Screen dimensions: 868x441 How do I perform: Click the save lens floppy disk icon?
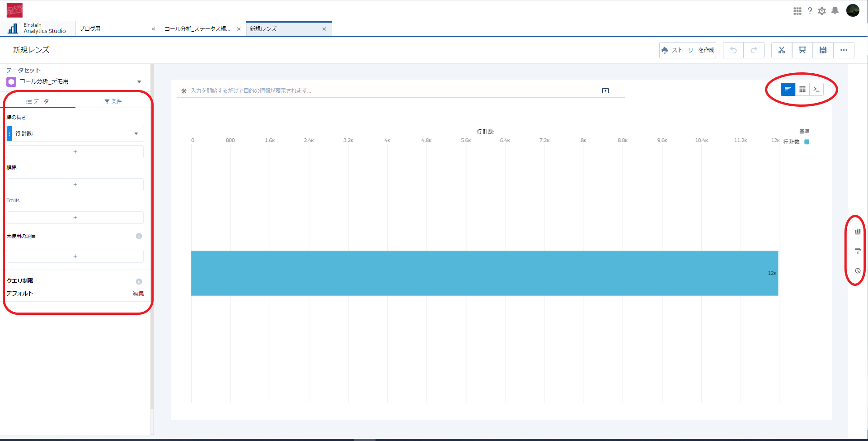pyautogui.click(x=823, y=50)
